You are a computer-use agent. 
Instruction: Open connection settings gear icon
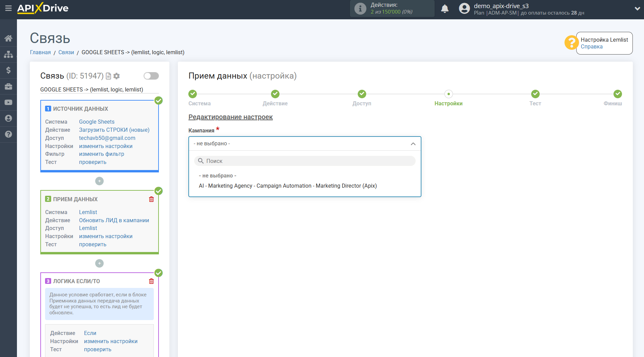(x=117, y=76)
